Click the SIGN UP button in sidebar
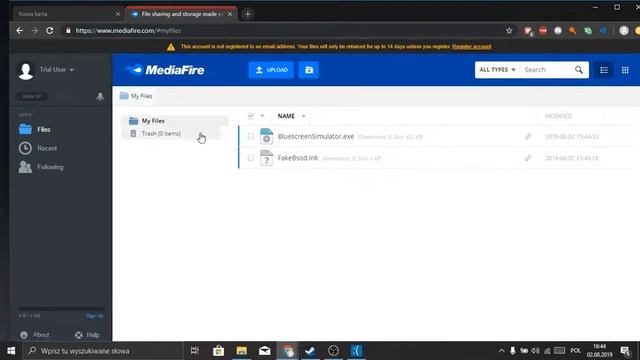 click(x=31, y=96)
